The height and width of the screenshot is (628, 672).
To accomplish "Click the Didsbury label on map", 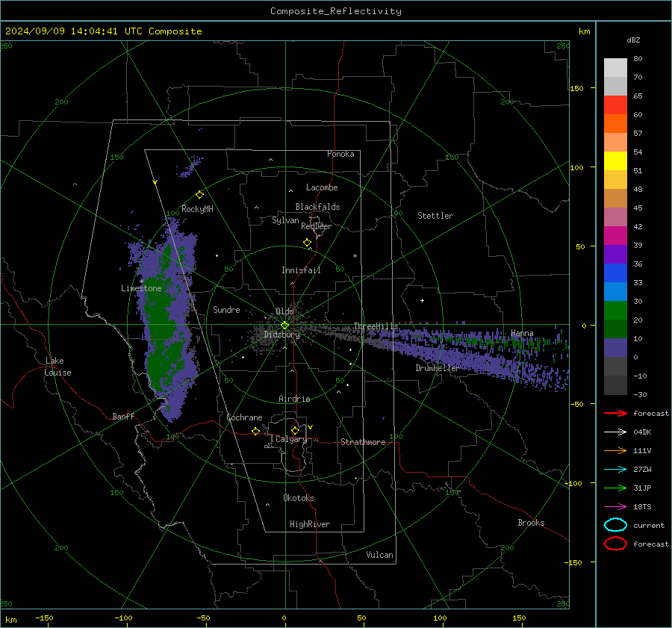I will 281,335.
